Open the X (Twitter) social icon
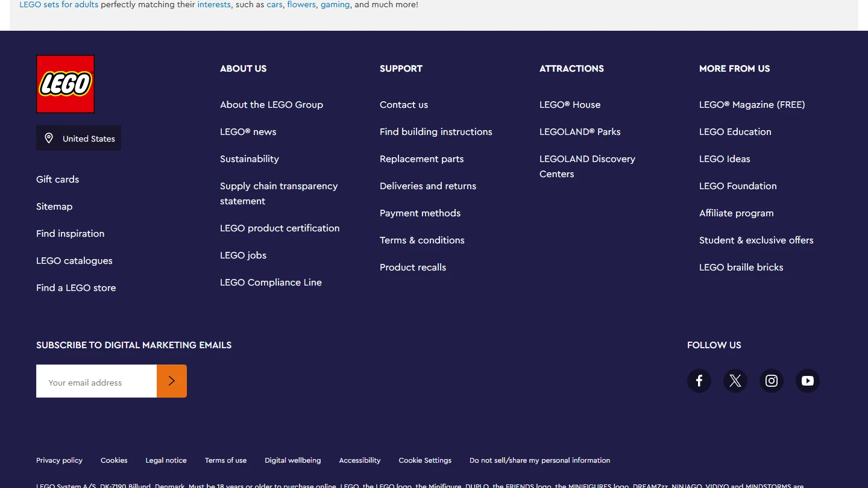This screenshot has width=868, height=488. pyautogui.click(x=735, y=381)
